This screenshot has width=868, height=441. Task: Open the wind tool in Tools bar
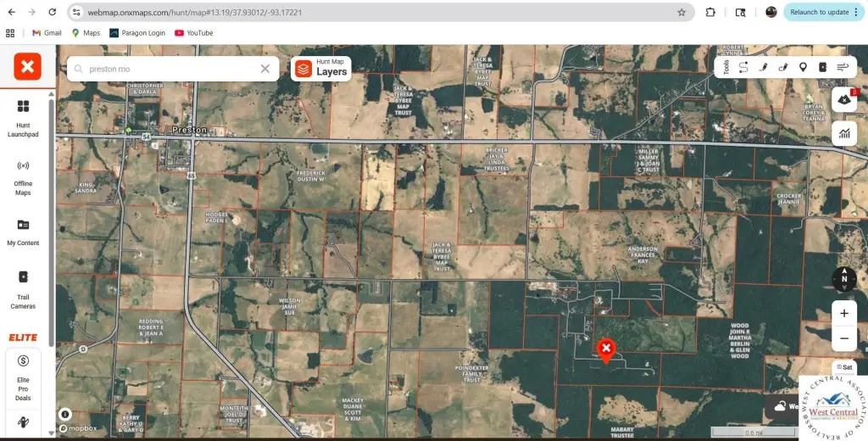coord(843,67)
